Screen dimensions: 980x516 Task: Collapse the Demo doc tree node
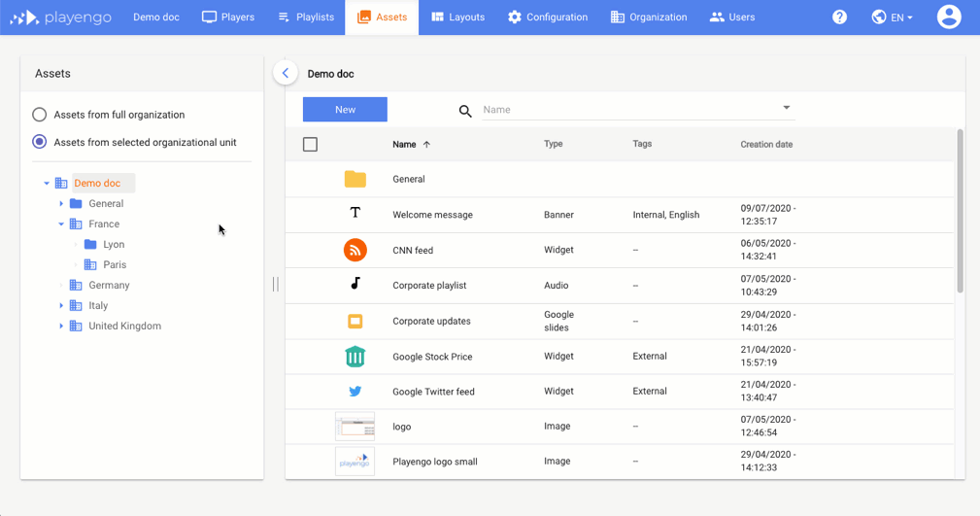tap(47, 184)
